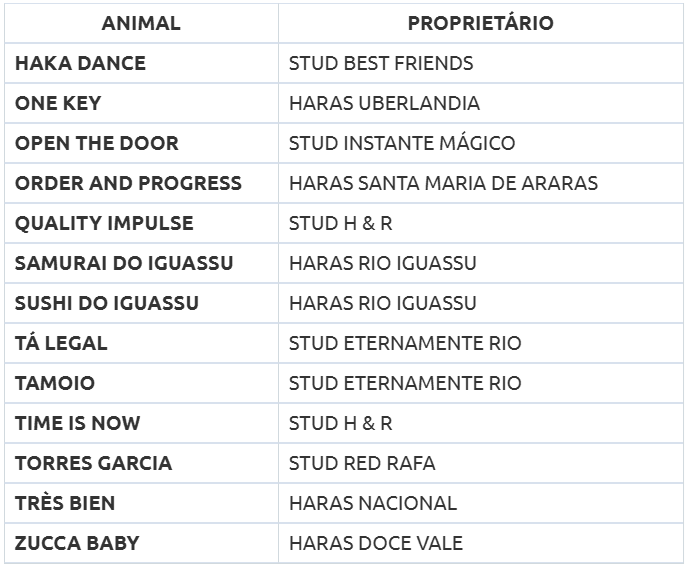
Task: Click HARAS SANTA MARIA DE ARARAS
Action: pos(443,183)
